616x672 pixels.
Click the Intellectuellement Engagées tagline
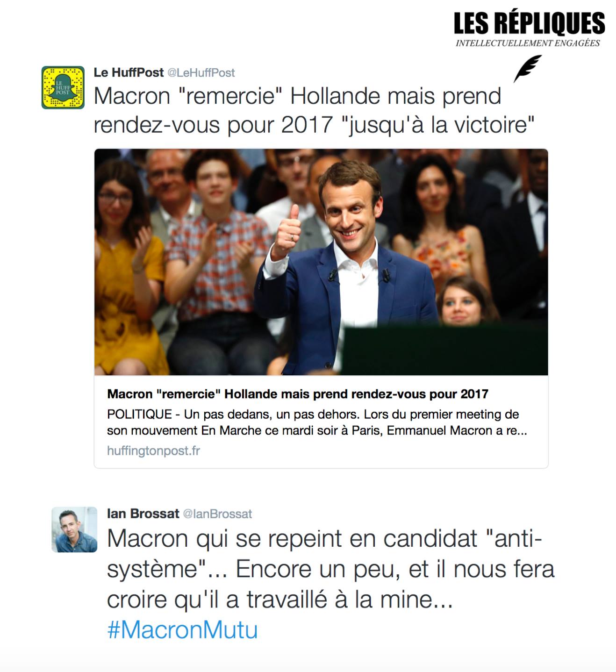coord(528,43)
